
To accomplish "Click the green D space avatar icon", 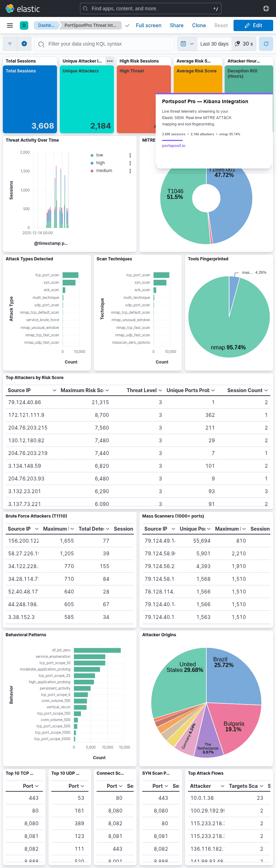I will click(x=24, y=25).
